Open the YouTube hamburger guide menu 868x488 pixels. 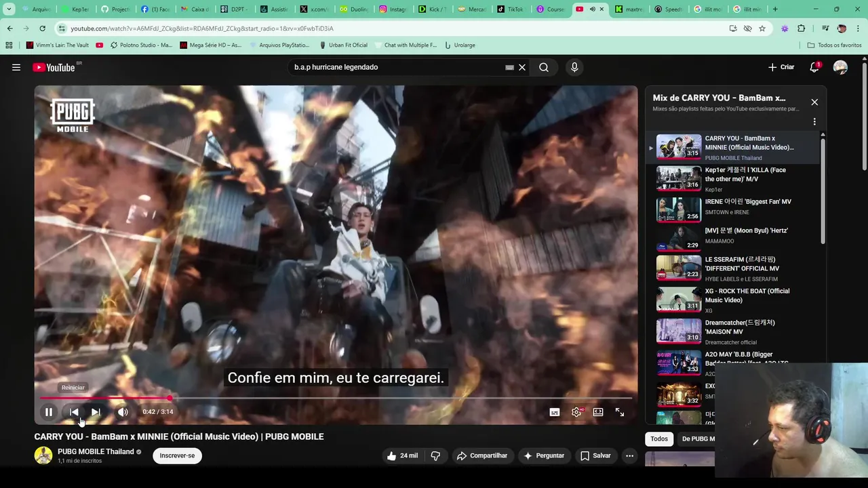(x=16, y=67)
